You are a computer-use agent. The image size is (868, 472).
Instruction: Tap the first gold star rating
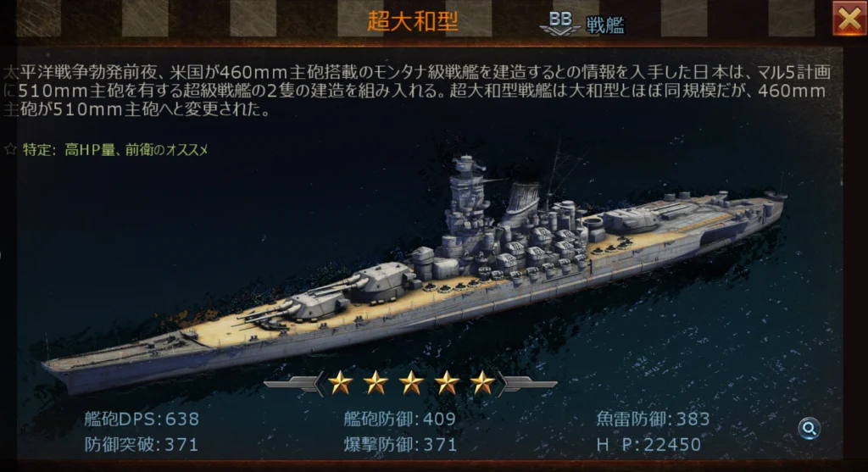[x=340, y=382]
